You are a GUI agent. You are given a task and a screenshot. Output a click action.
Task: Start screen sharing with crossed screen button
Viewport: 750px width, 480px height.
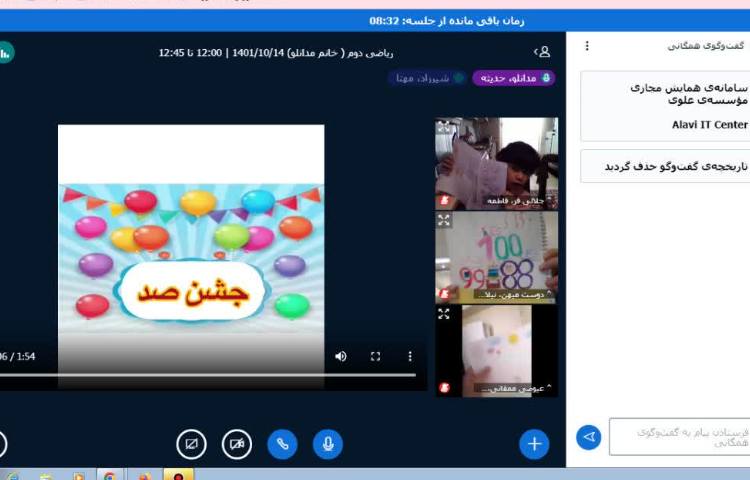point(191,444)
